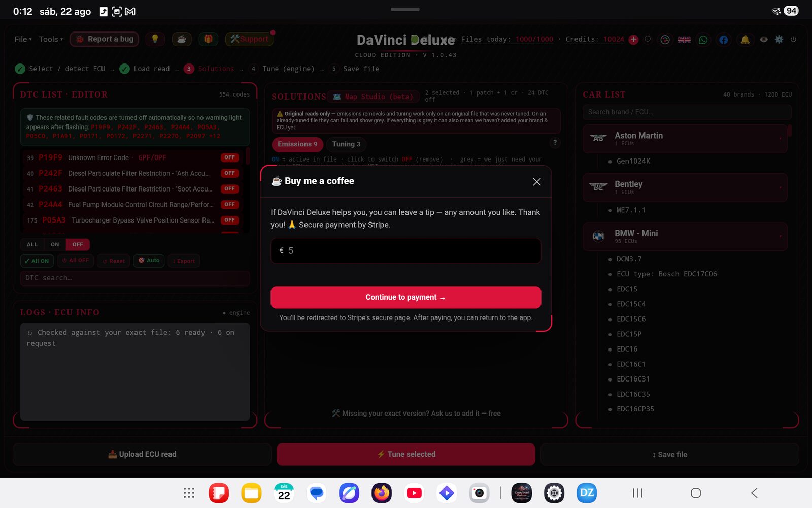Viewport: 812px width, 508px height.
Task: Collapse the BMW - Mini brand chevron
Action: (x=780, y=236)
